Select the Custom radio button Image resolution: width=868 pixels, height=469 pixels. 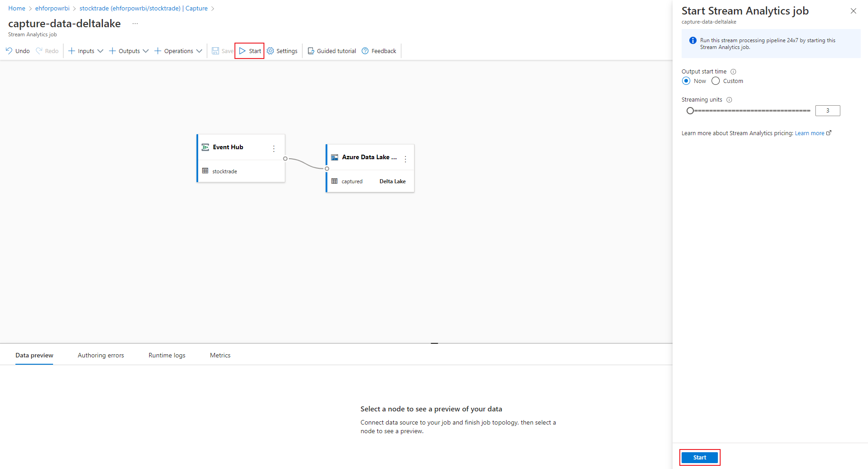point(716,81)
